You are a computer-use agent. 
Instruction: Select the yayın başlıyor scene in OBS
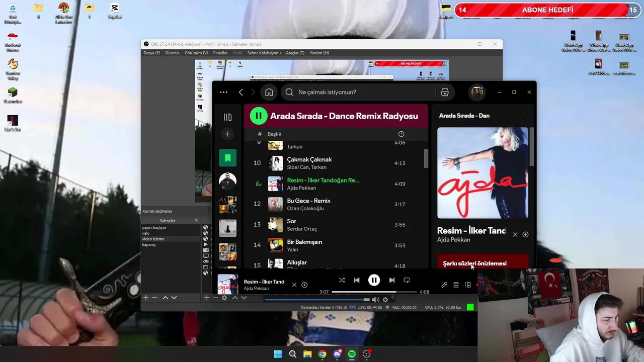click(x=171, y=228)
